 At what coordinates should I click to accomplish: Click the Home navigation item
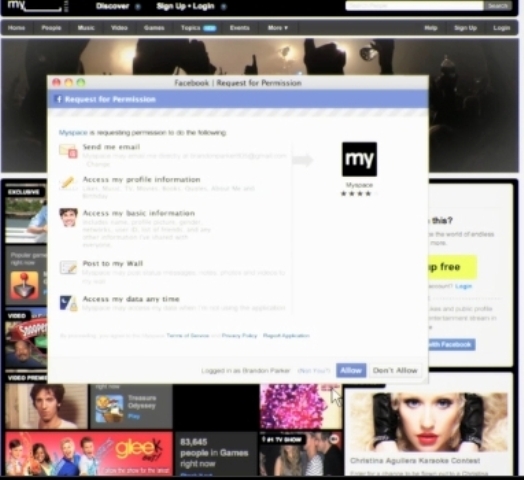point(16,28)
